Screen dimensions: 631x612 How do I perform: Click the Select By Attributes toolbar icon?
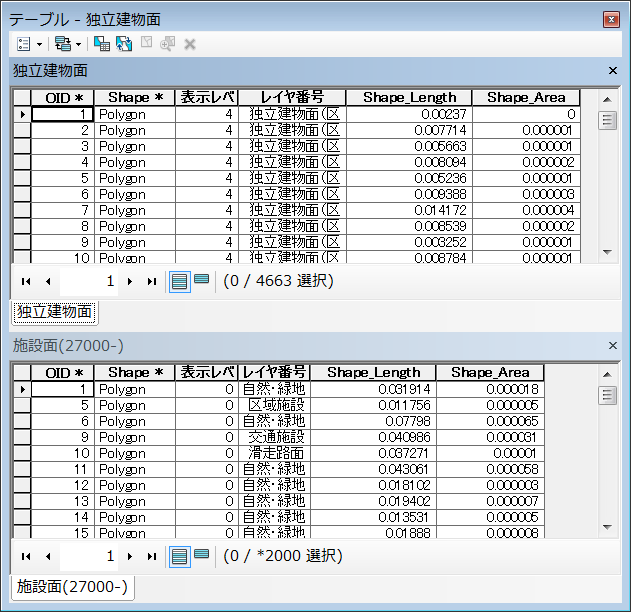[102, 44]
